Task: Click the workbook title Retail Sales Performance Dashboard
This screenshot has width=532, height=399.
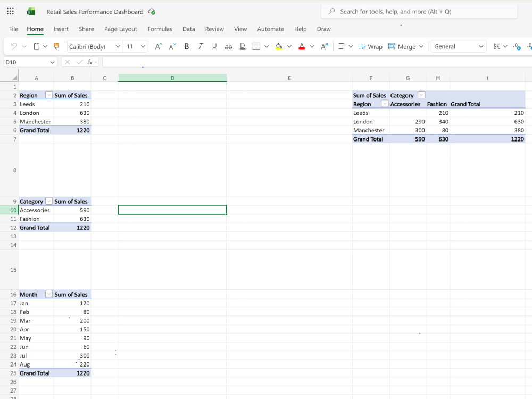Action: tap(95, 12)
